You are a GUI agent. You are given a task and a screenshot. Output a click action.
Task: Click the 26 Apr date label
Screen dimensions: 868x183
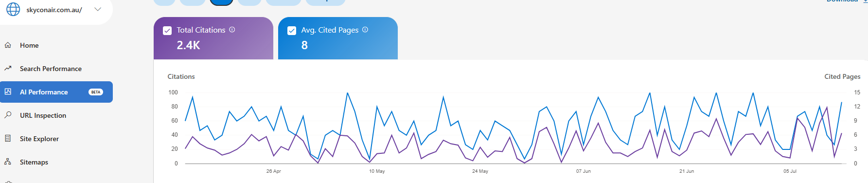(x=274, y=171)
